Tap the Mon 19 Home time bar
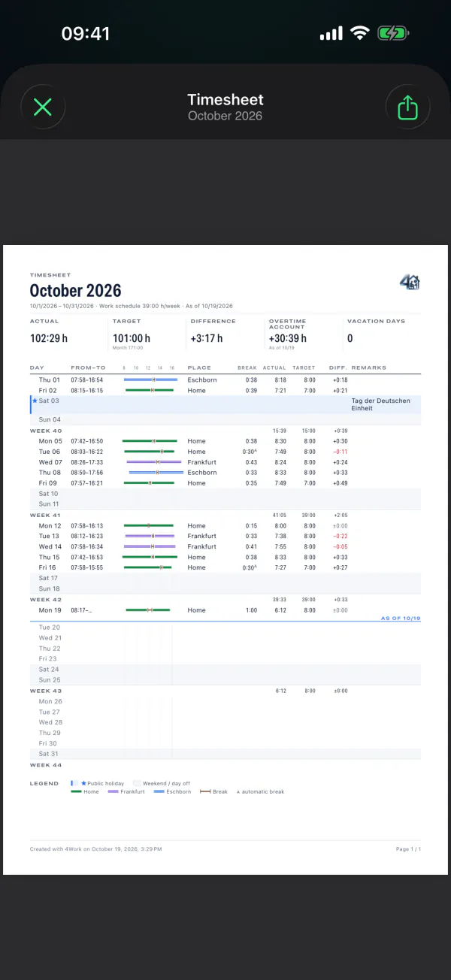 [x=148, y=610]
